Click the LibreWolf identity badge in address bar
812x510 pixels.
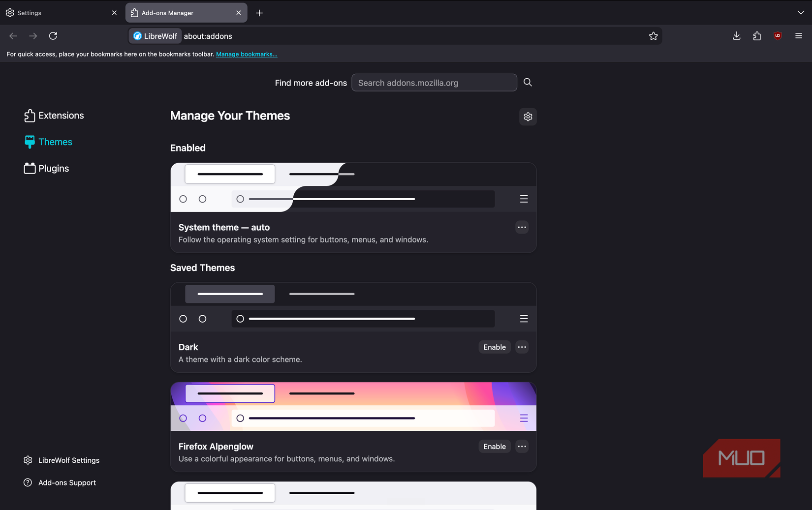pos(156,36)
